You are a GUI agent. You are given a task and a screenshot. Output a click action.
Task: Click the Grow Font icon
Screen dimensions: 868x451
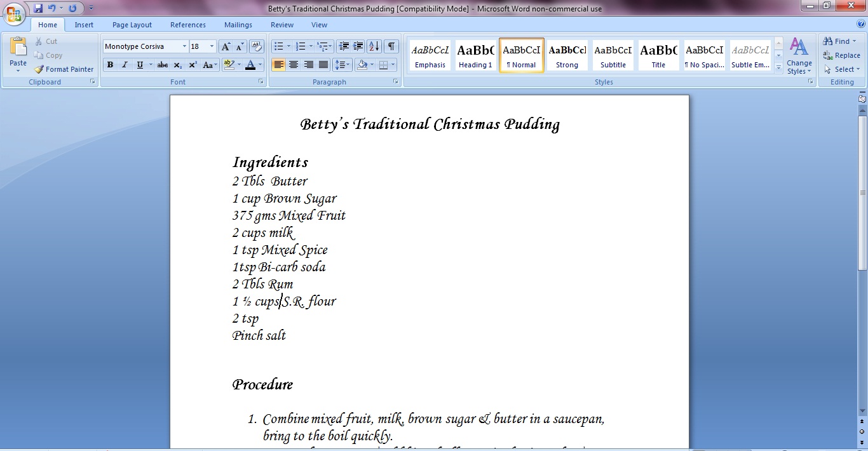[226, 46]
